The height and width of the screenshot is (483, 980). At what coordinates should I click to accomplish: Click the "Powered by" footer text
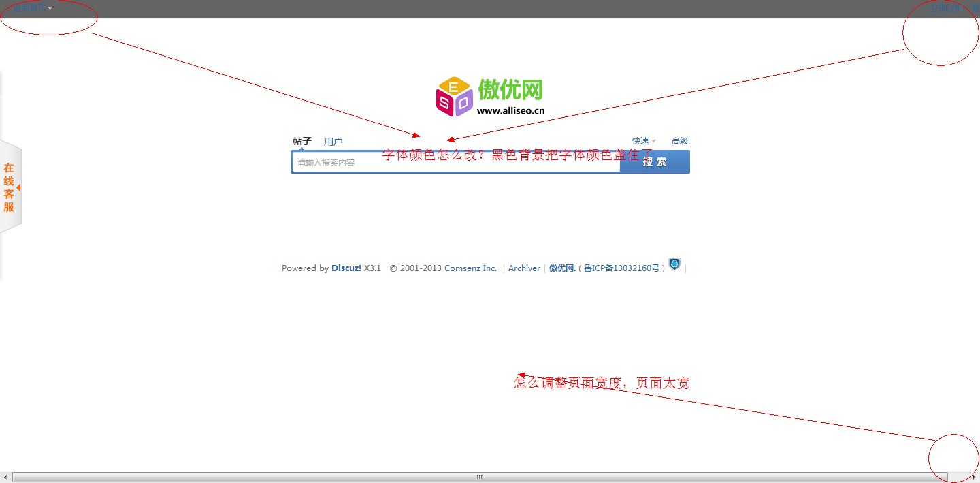[305, 268]
